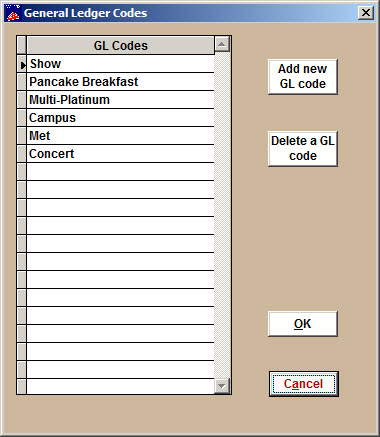Pick the Met GL code
The height and width of the screenshot is (437, 380).
(x=120, y=136)
